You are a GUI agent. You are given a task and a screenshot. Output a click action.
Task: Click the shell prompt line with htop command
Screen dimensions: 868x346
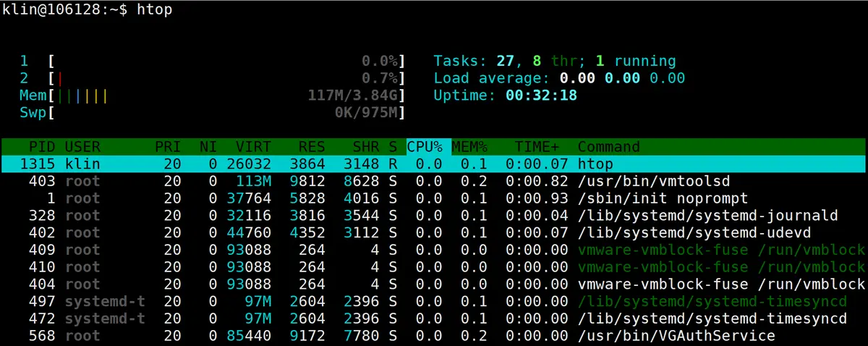click(87, 9)
